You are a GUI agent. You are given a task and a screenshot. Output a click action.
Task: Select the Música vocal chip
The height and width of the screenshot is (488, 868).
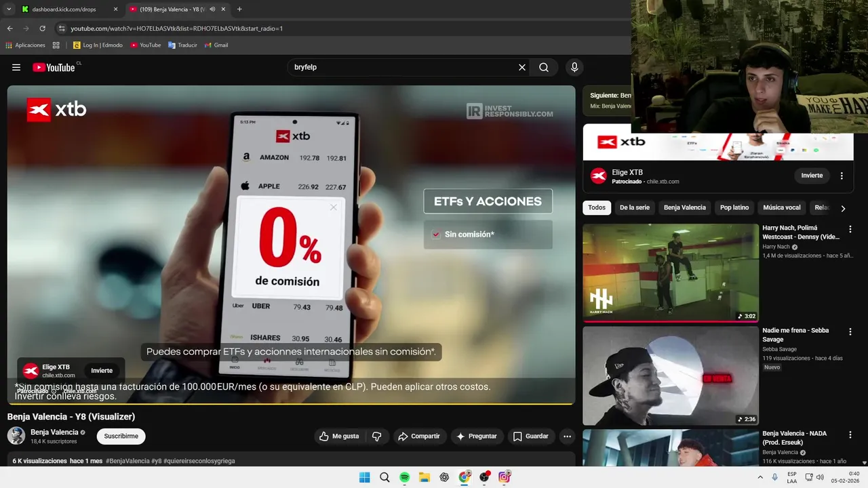coord(782,207)
